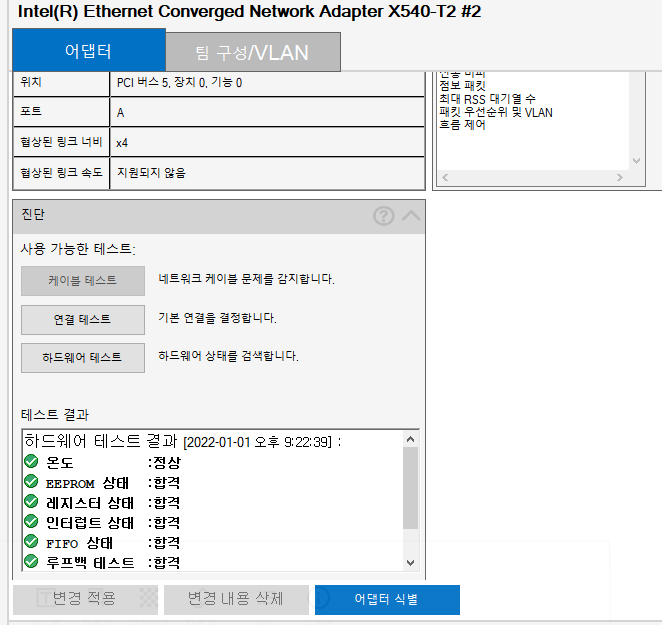
Task: Click PCI 버스 5, 장치 0, 기능 0 value
Action: pos(179,83)
